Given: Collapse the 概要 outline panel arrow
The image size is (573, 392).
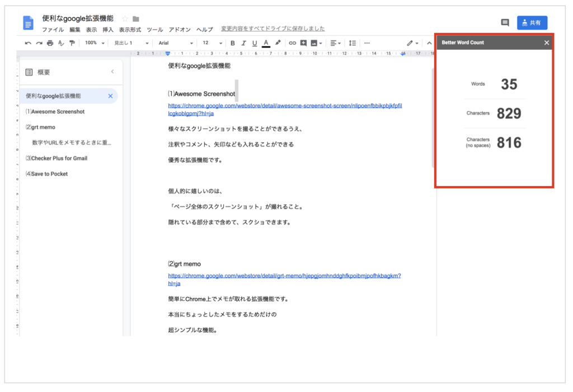Looking at the screenshot, I should 112,72.
